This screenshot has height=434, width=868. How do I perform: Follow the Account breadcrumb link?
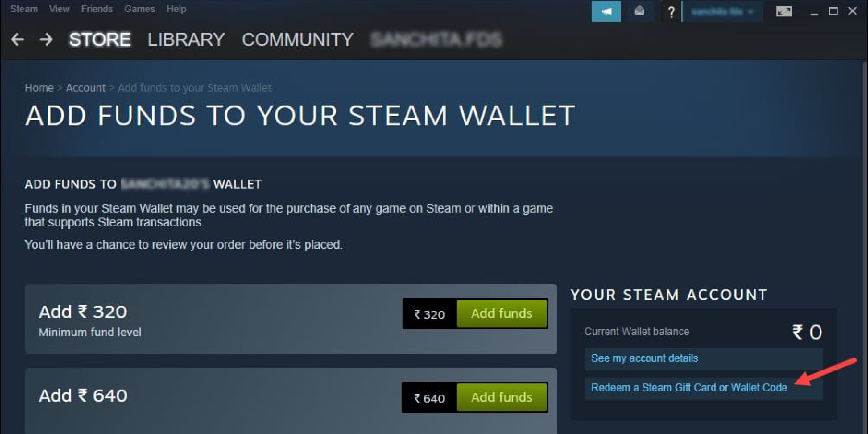pyautogui.click(x=85, y=88)
